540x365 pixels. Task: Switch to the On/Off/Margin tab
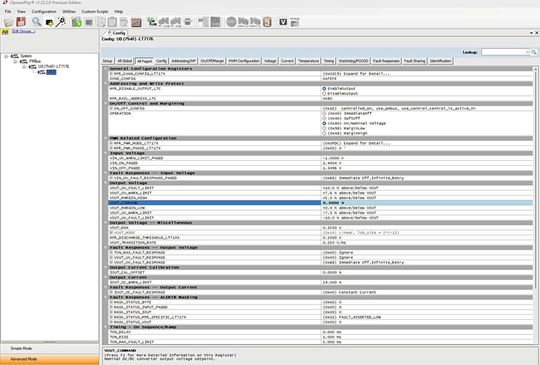[x=212, y=61]
